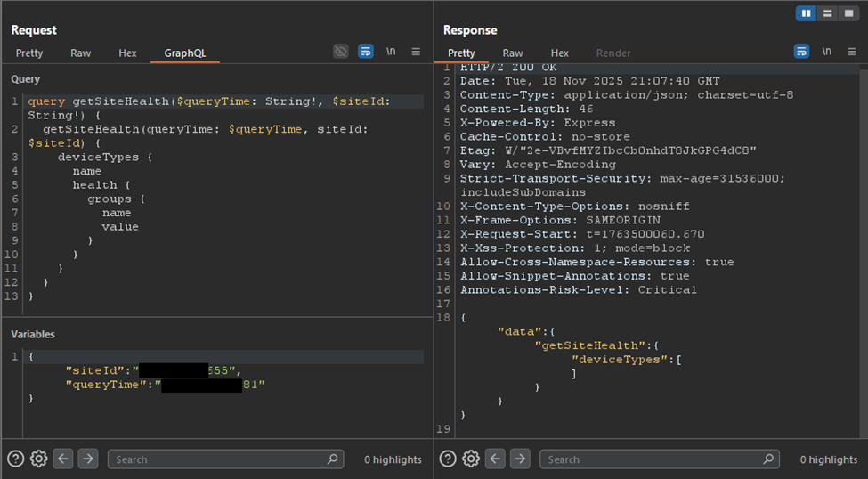Open the Request Hex tab
This screenshot has width=868, height=479.
127,53
